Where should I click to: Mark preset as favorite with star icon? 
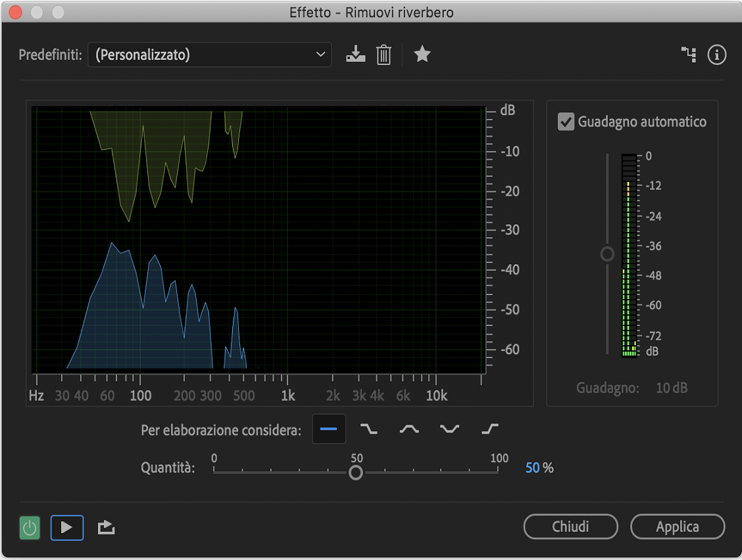click(x=422, y=54)
